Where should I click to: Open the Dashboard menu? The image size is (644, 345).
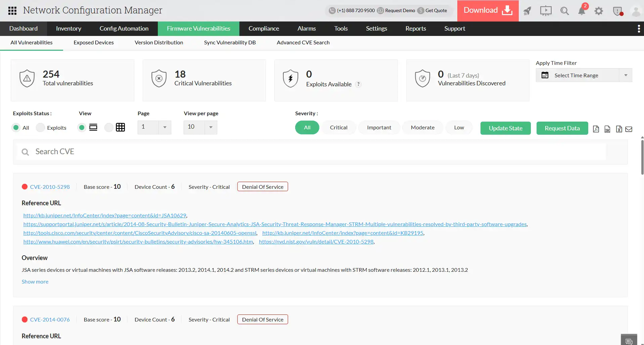click(x=24, y=29)
